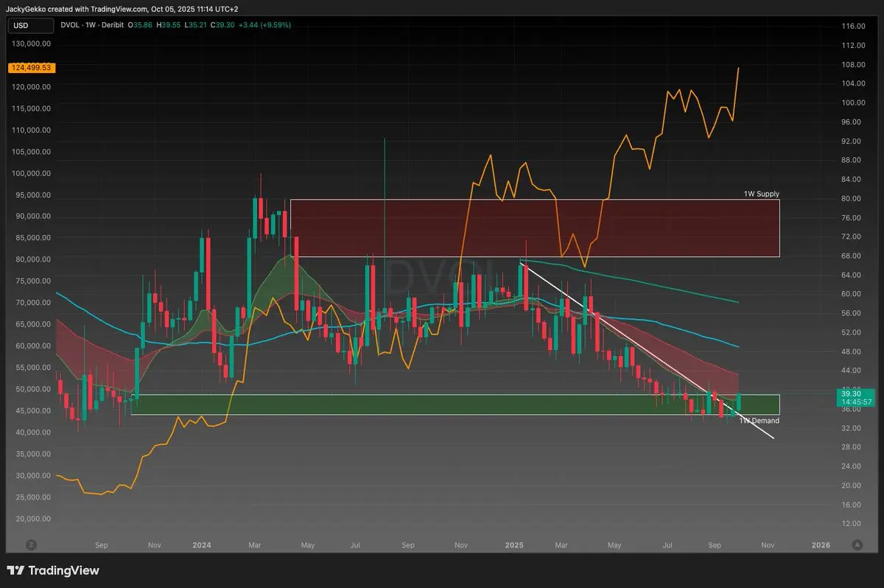Click 60.00 on the right price axis

852,294
